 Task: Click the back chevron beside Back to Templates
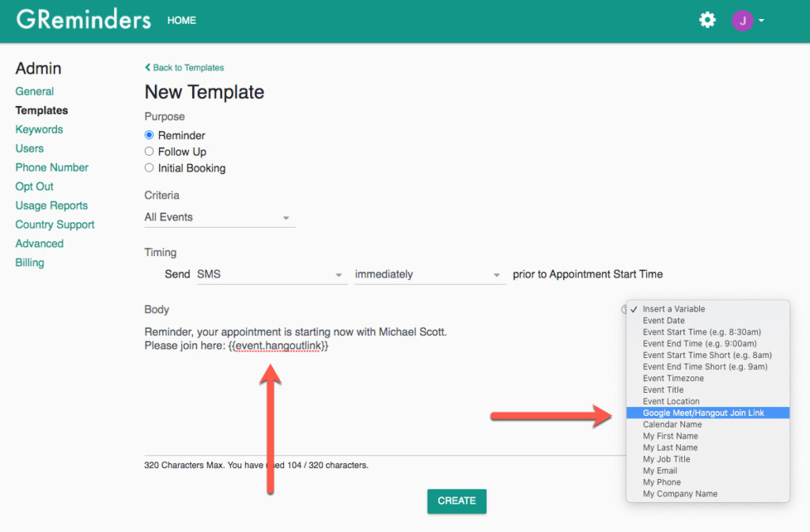coord(147,67)
